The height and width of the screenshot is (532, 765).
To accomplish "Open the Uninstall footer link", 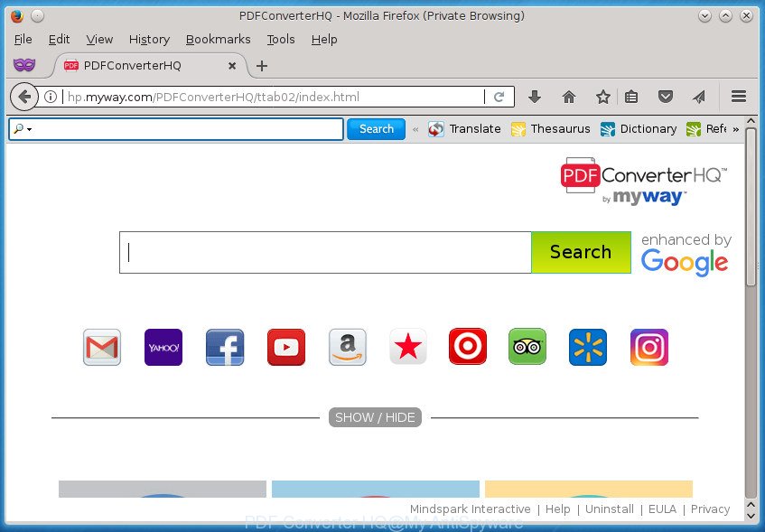I will 610,509.
